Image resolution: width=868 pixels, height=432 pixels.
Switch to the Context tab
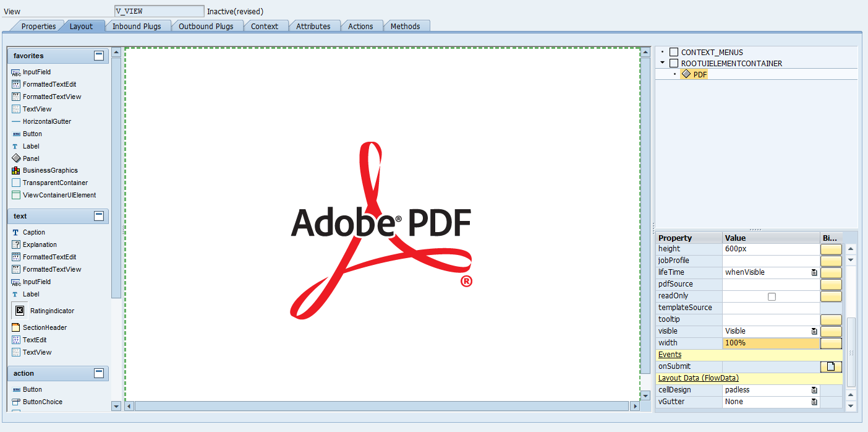[266, 26]
